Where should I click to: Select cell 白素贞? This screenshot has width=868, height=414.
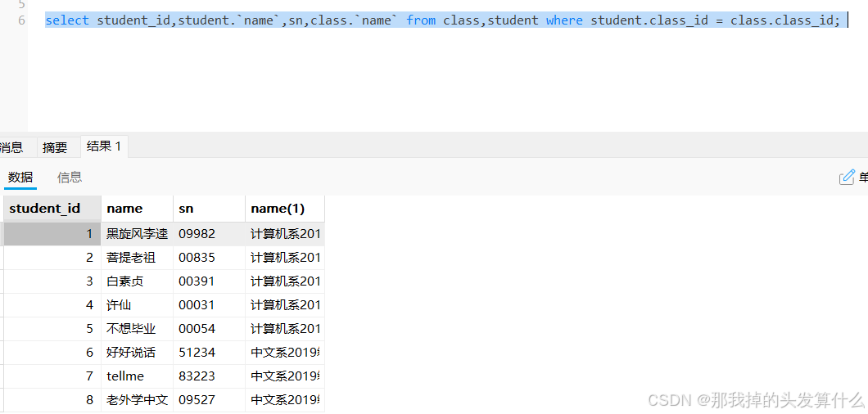[x=138, y=281]
